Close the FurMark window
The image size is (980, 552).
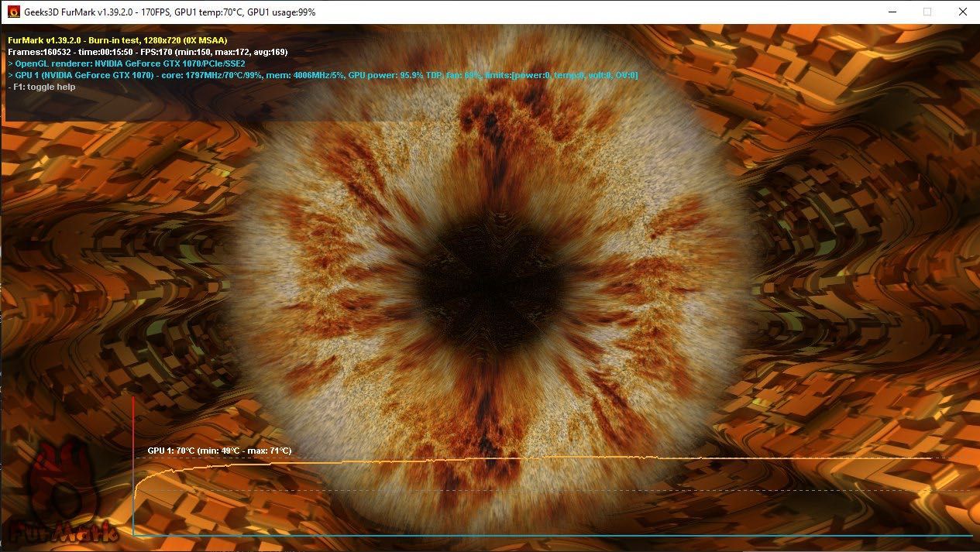point(962,12)
